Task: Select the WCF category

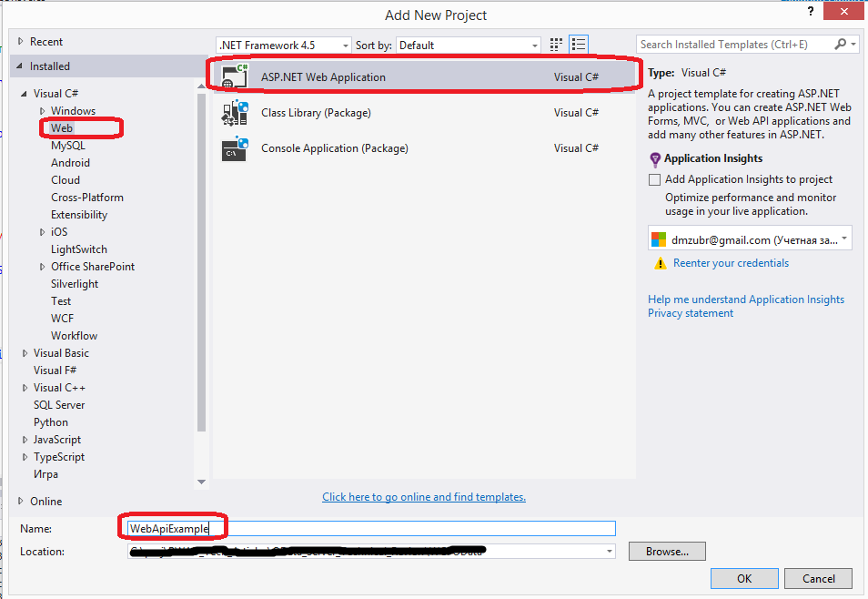Action: pos(62,318)
